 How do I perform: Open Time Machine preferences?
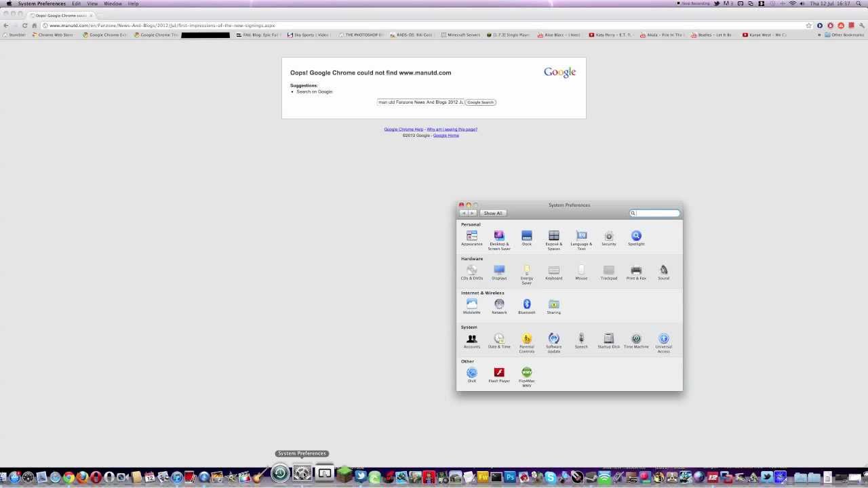(x=636, y=341)
